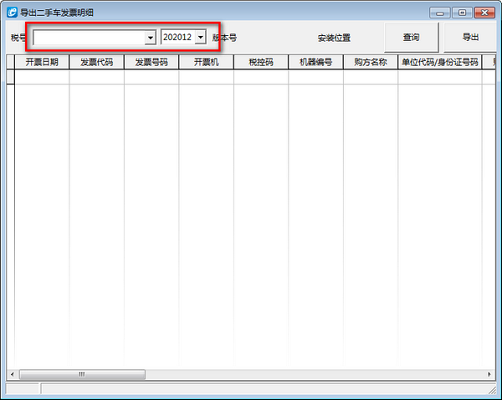The height and width of the screenshot is (400, 502).
Task: Select the 发票号码 column header
Action: tap(151, 62)
